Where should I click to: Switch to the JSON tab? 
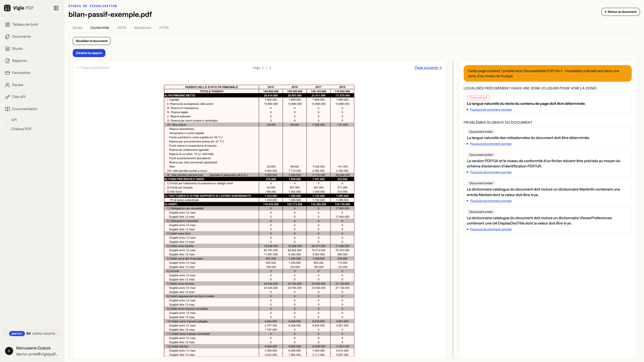coord(122,28)
